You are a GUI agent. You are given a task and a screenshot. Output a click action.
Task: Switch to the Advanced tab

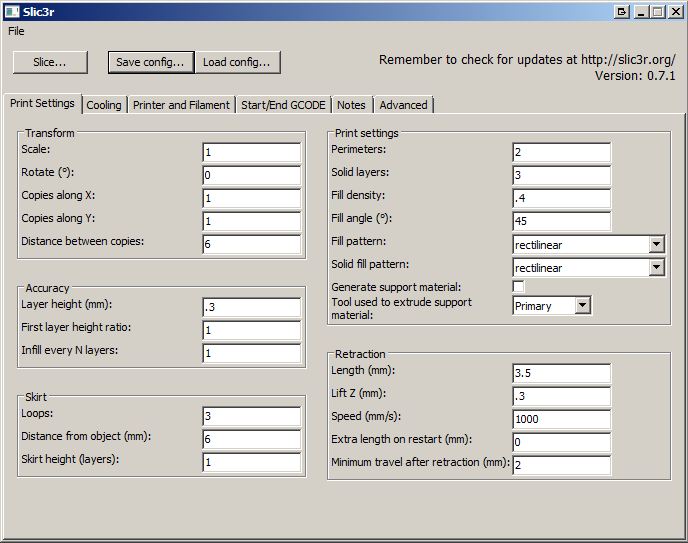pos(403,105)
